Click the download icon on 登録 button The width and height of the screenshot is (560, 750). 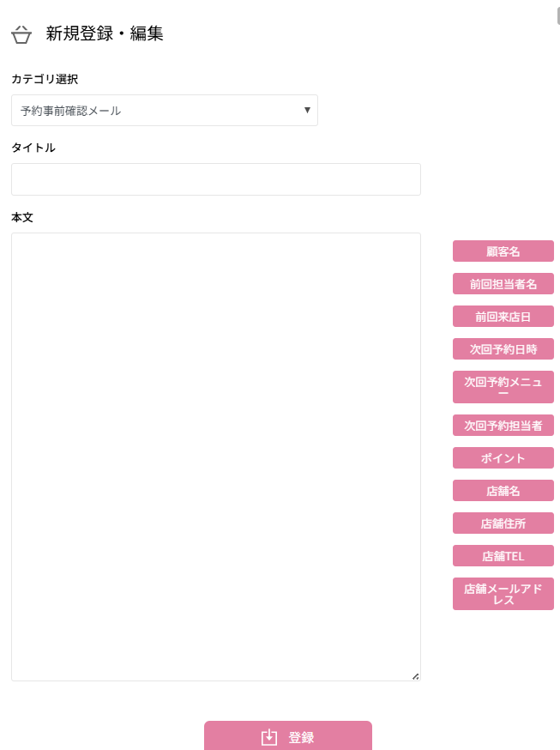coord(269,737)
